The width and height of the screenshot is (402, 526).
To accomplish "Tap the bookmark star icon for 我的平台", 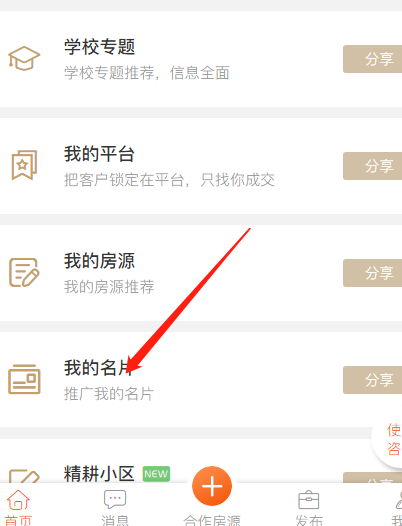I will (24, 165).
